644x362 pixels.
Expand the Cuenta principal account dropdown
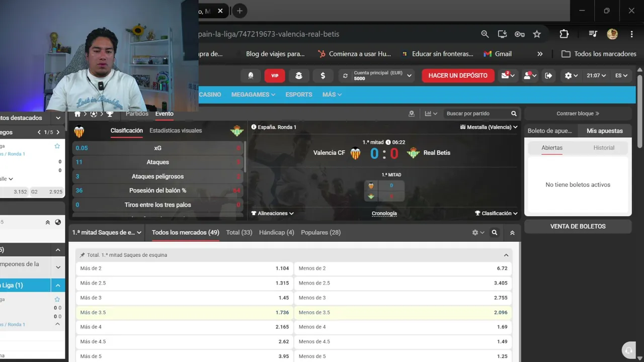[x=410, y=75]
